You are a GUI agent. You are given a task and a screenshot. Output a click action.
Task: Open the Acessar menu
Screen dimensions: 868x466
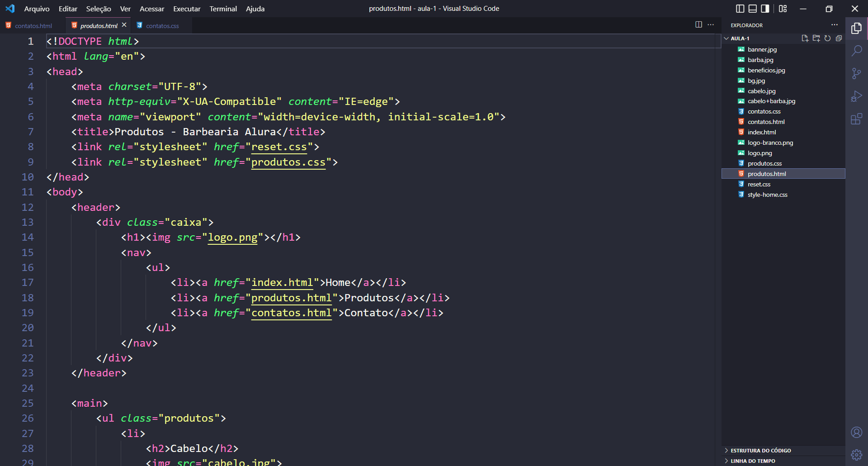click(152, 9)
